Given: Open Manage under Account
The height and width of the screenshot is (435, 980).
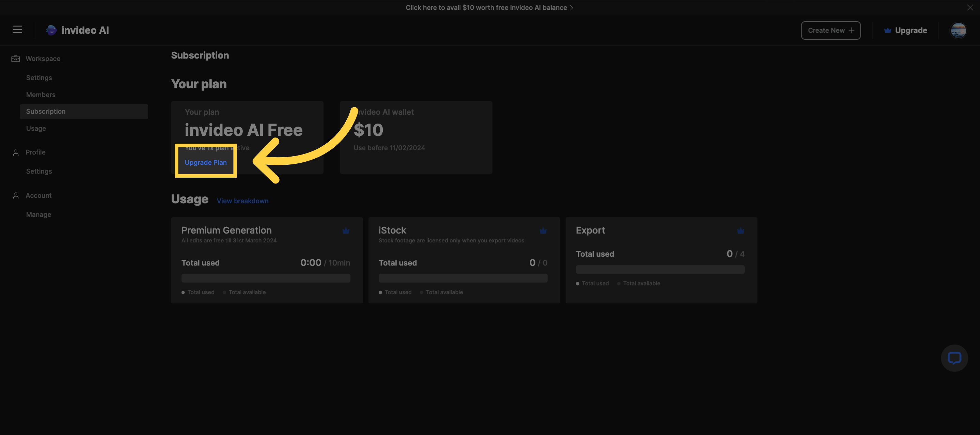Looking at the screenshot, I should tap(38, 214).
